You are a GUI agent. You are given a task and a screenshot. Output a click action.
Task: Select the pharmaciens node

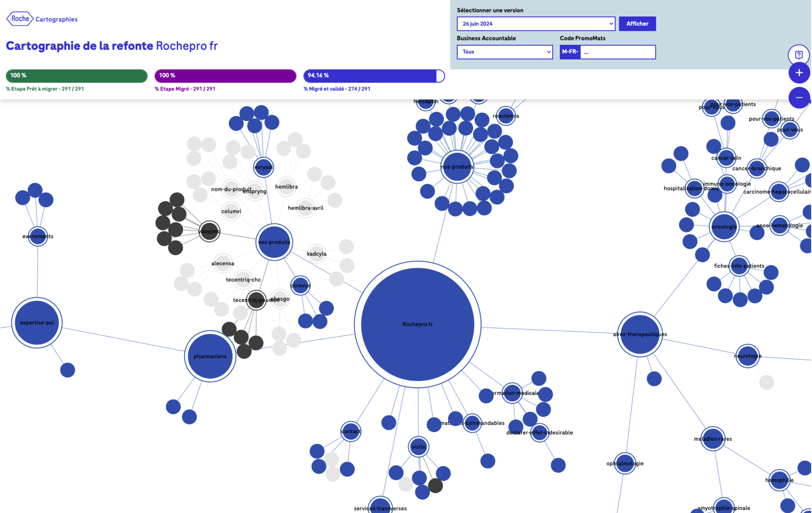[x=210, y=356]
